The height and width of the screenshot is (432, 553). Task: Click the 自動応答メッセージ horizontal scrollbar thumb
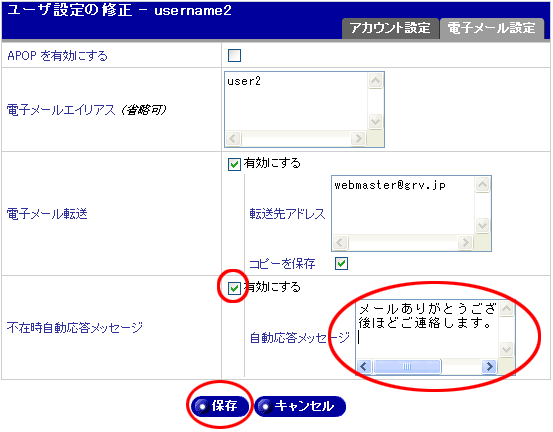407,366
